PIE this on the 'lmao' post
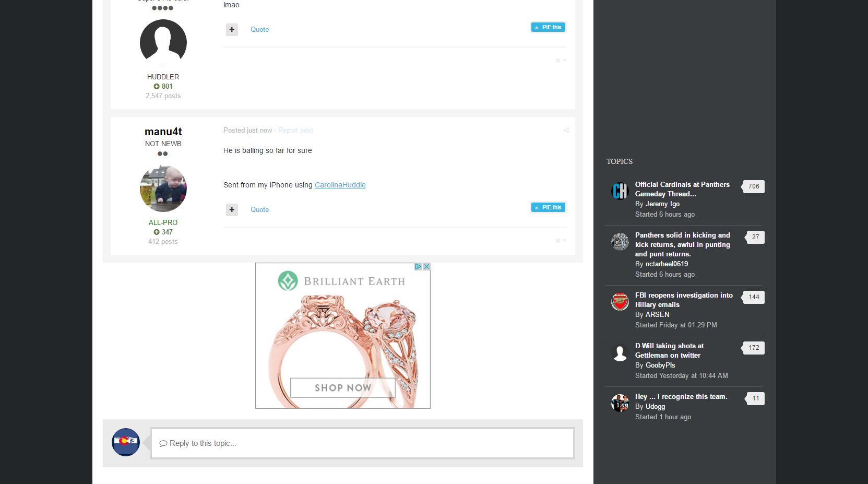The height and width of the screenshot is (484, 868). coord(548,28)
